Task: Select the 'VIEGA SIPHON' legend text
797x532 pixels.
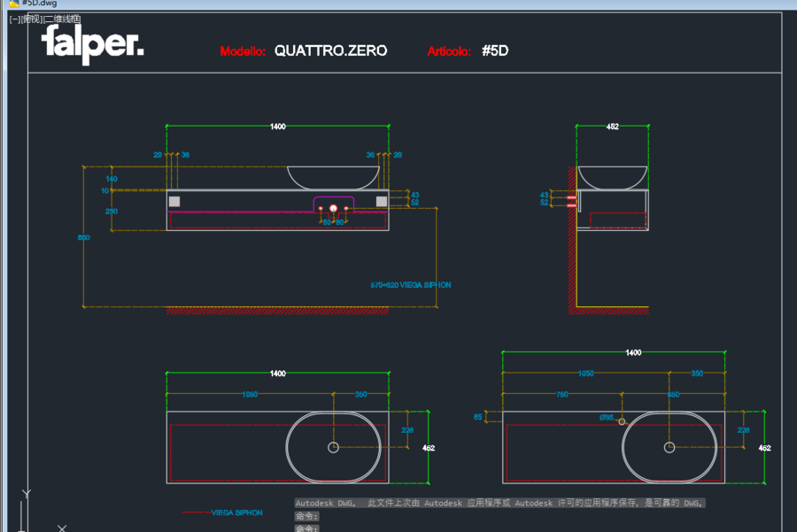Action: [236, 513]
